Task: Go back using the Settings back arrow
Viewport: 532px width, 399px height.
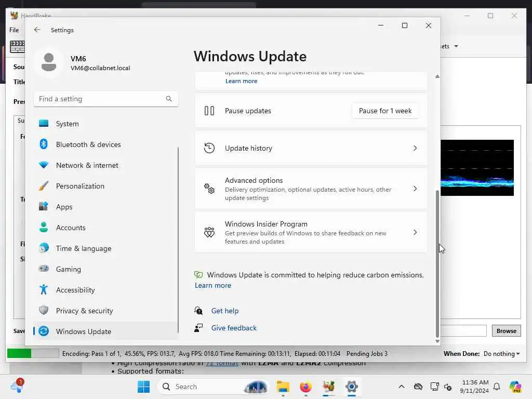Action: 37,30
